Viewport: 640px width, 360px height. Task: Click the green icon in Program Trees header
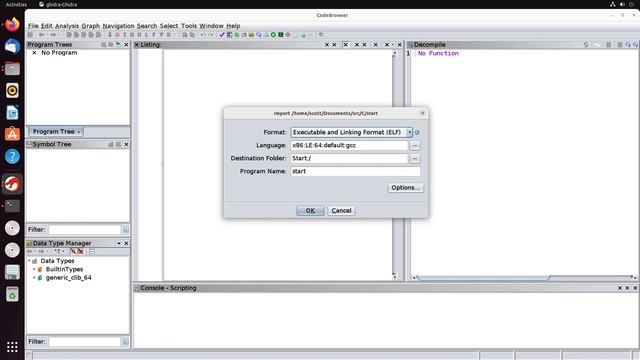(118, 44)
